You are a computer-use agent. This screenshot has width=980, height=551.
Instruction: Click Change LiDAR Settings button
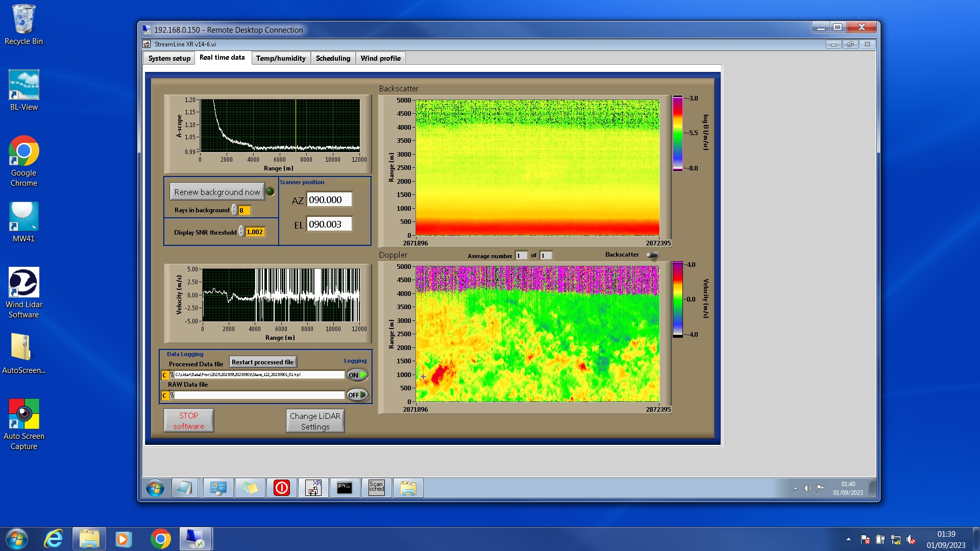point(315,421)
